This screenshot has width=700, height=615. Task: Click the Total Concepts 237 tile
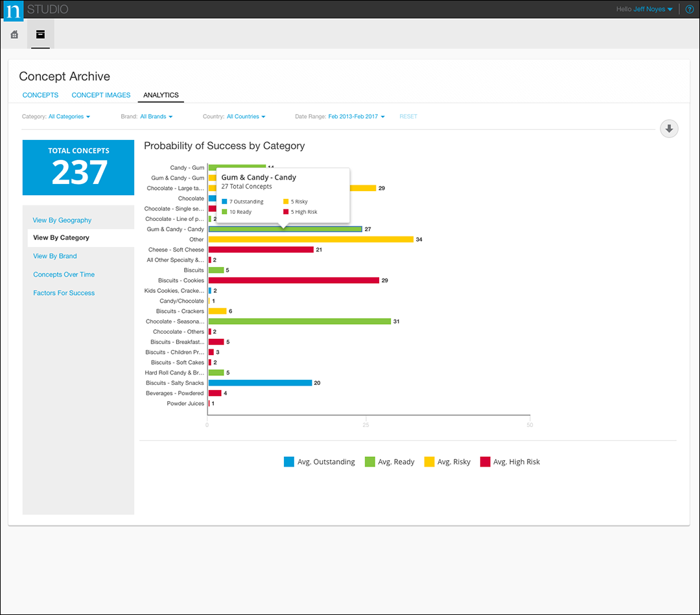coord(78,167)
